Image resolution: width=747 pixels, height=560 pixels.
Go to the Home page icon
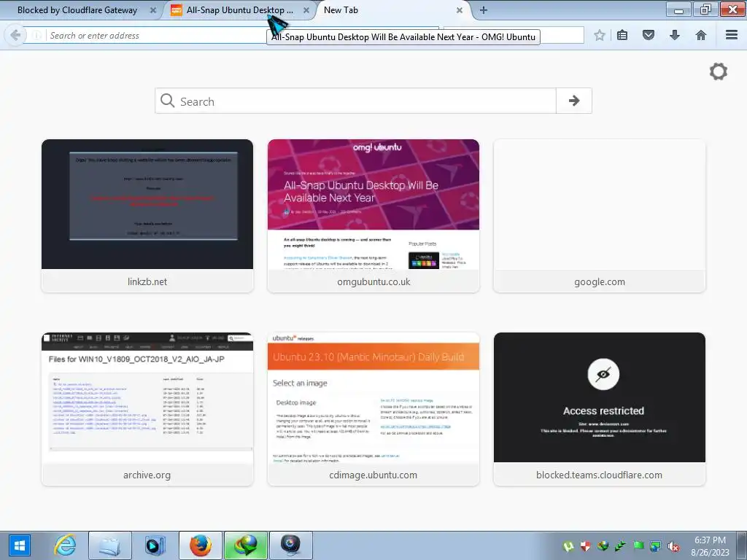click(x=701, y=35)
